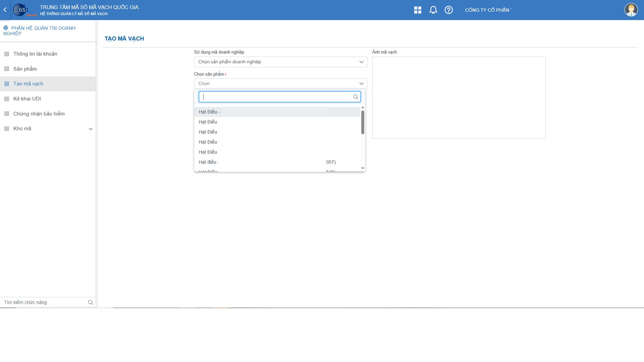Image resolution: width=644 pixels, height=362 pixels.
Task: Click the back arrow in header
Action: point(5,10)
